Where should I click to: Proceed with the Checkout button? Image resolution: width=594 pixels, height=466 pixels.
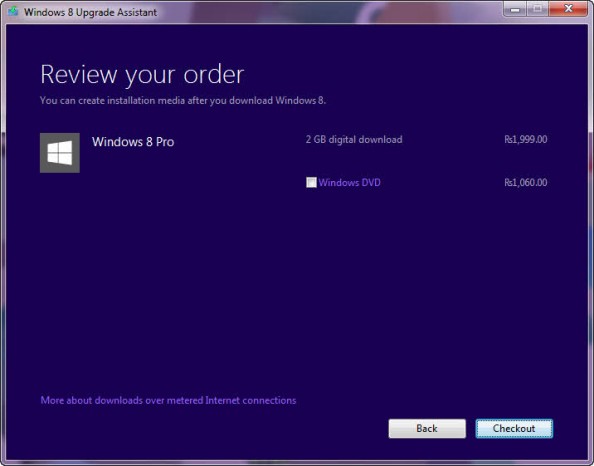pos(514,428)
